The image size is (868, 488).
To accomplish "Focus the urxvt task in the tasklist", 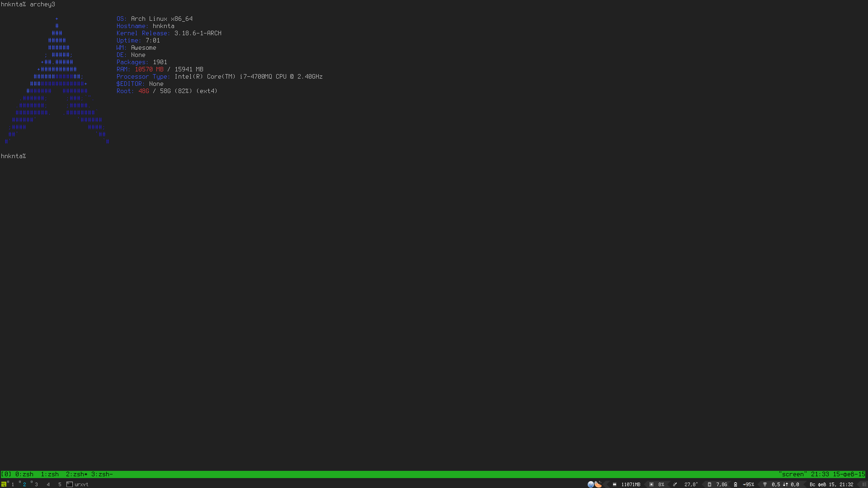I will pos(78,484).
